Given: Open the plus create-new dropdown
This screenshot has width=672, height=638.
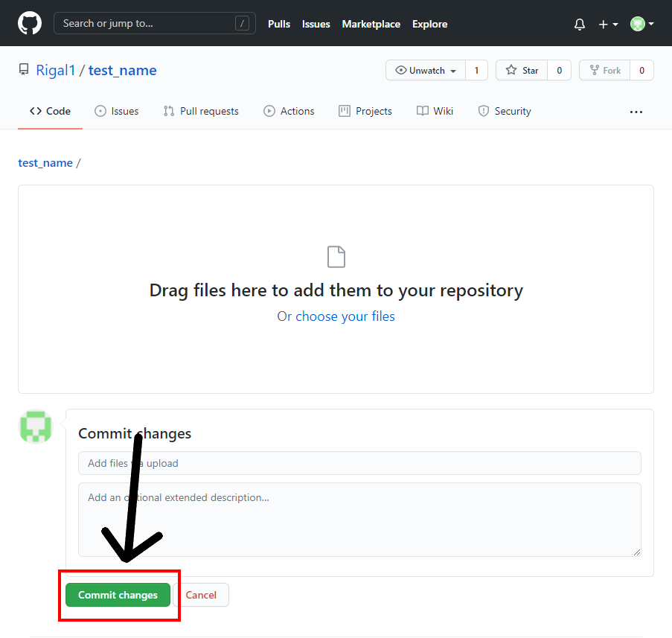Looking at the screenshot, I should (x=605, y=23).
